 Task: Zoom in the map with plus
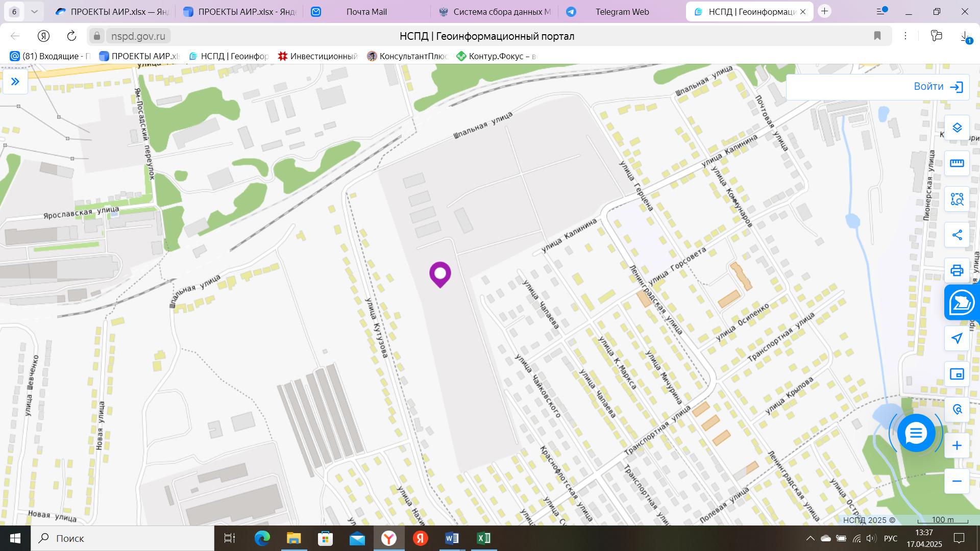click(957, 445)
